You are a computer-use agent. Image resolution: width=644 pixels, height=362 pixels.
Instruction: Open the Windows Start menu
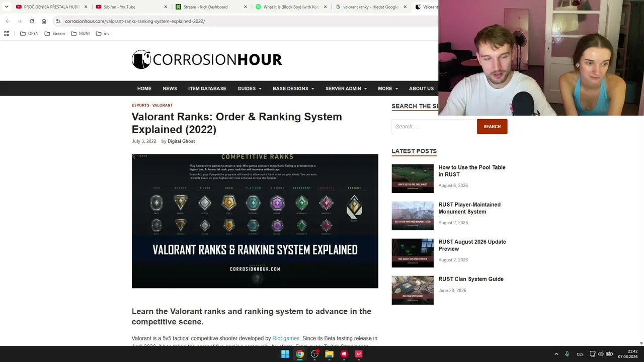285,354
